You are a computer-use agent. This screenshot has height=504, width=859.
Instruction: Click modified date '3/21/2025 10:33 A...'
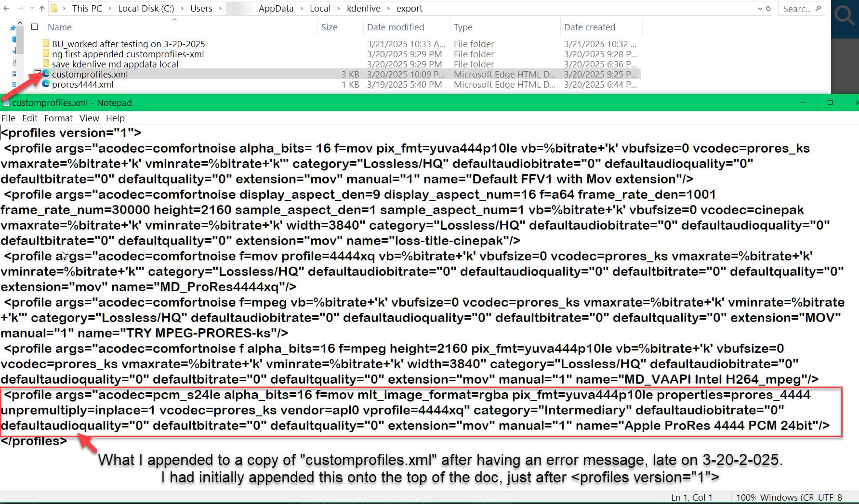coord(406,44)
